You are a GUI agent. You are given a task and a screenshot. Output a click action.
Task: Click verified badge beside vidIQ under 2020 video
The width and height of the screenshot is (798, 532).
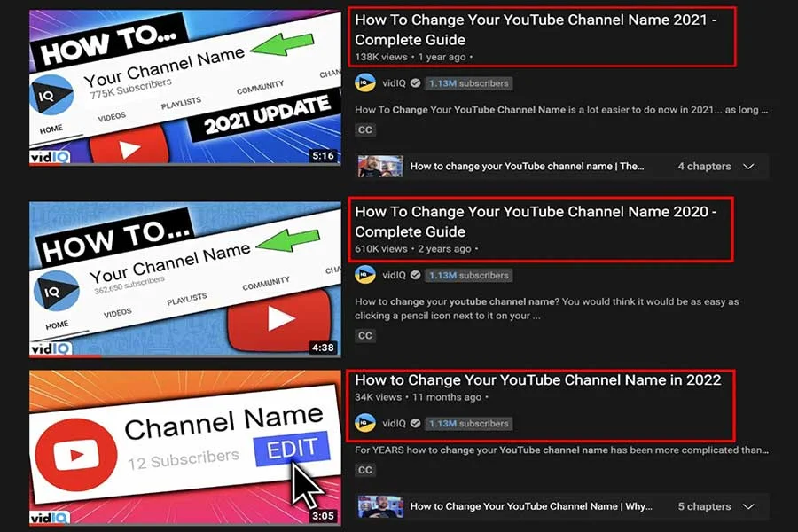click(415, 275)
